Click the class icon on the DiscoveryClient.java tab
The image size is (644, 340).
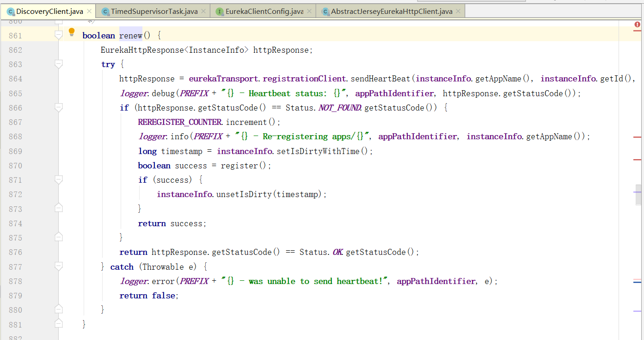click(x=10, y=12)
